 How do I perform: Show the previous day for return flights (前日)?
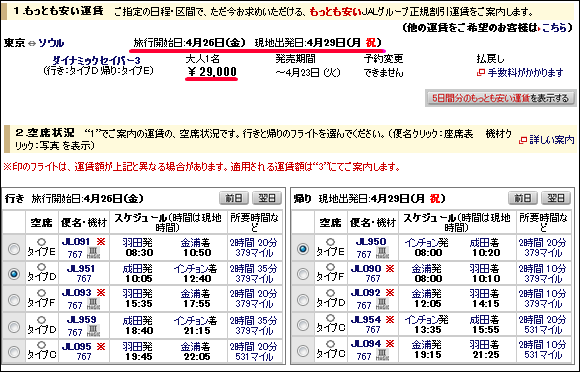(x=523, y=198)
